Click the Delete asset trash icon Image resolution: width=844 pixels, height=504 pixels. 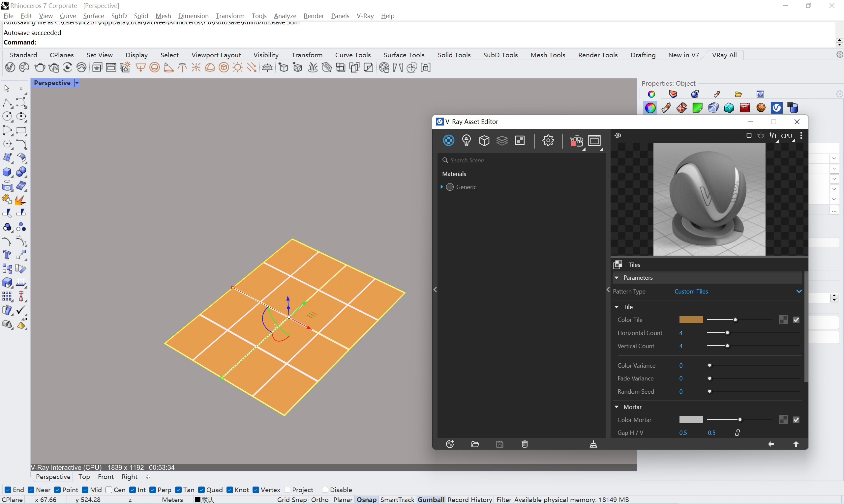click(x=525, y=444)
